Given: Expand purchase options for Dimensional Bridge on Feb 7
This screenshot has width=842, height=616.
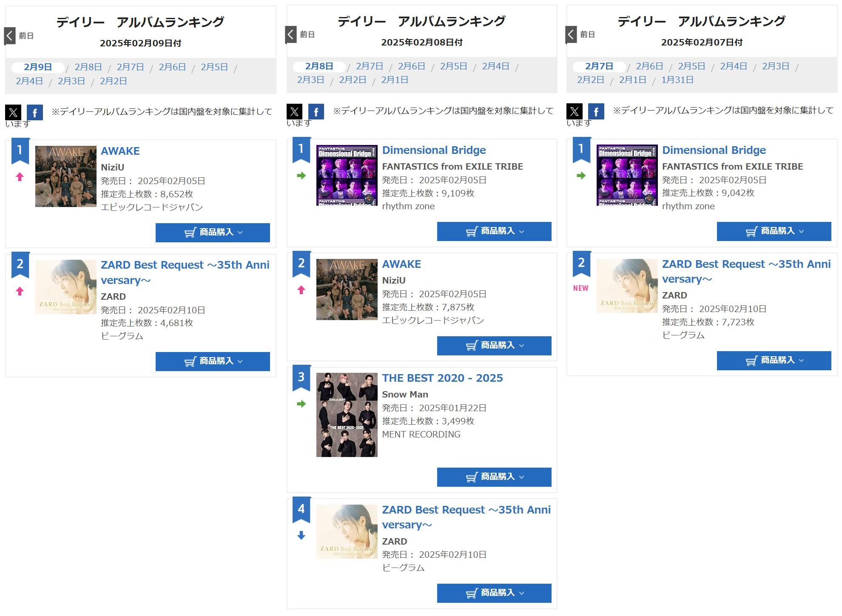Looking at the screenshot, I should pyautogui.click(x=774, y=231).
